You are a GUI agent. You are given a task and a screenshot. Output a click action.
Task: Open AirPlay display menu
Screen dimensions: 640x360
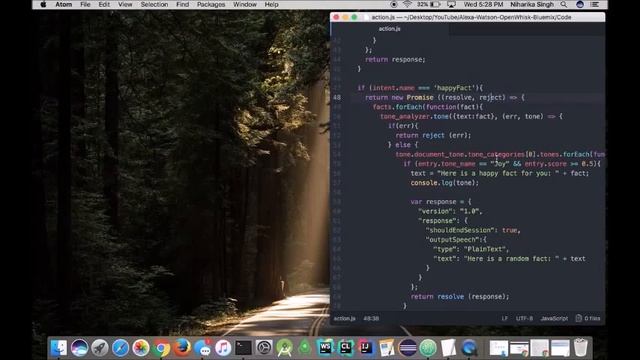tap(451, 4)
